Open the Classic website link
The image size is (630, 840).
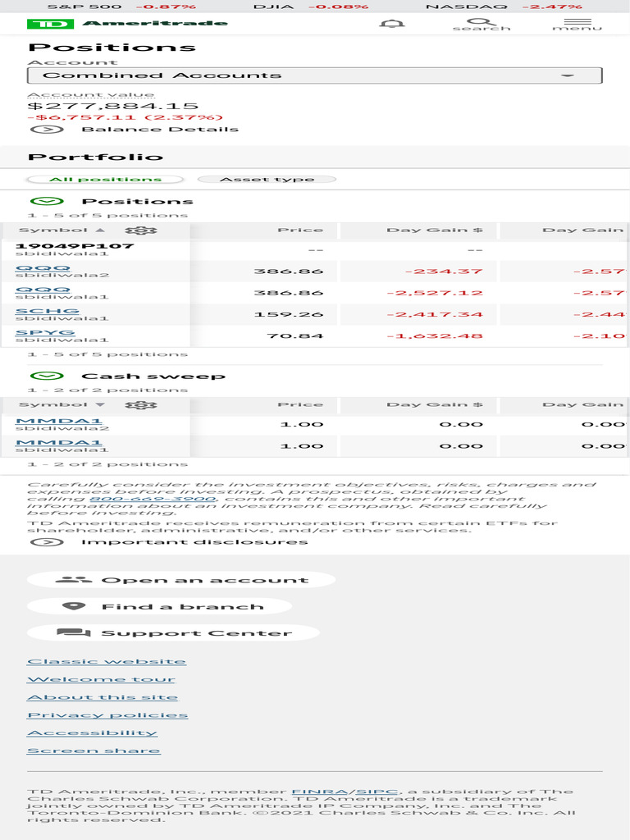[107, 662]
